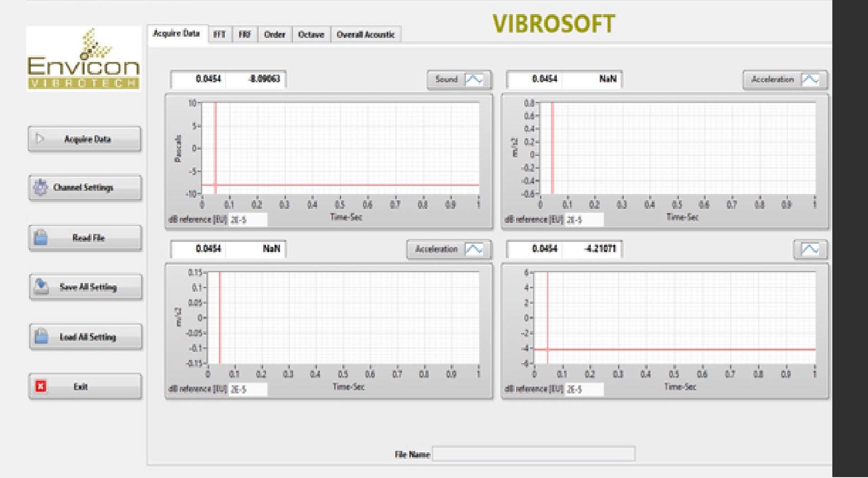Click the gear icon for Channel Settings

tap(41, 187)
